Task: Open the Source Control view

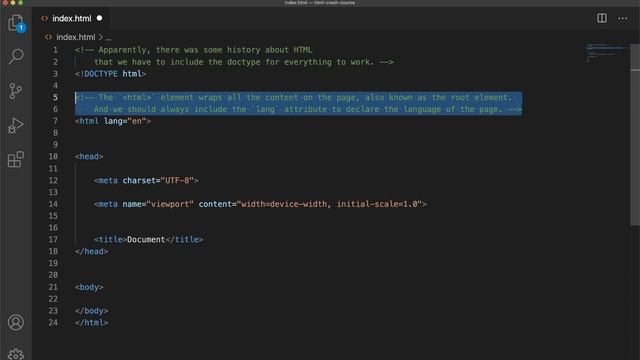Action: pos(16,91)
